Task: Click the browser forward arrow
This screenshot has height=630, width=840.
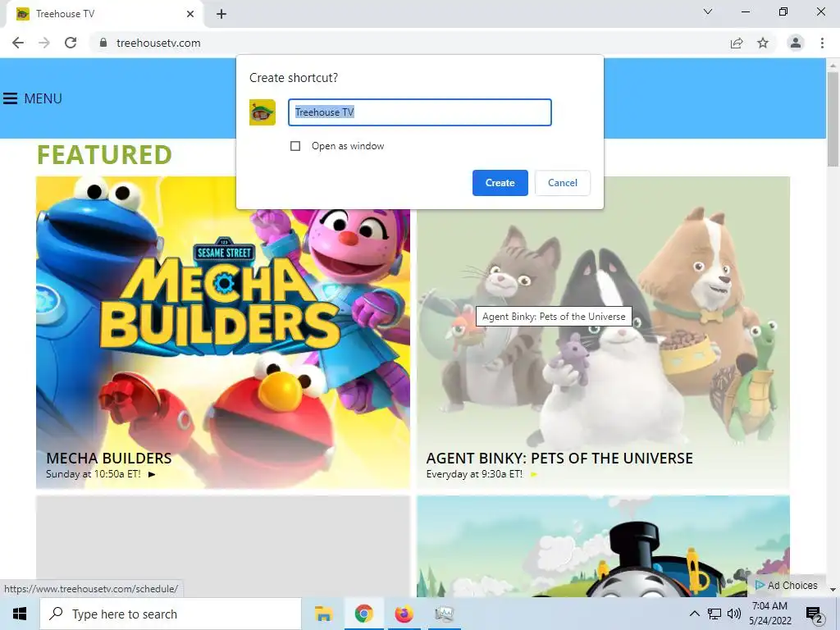Action: click(44, 43)
